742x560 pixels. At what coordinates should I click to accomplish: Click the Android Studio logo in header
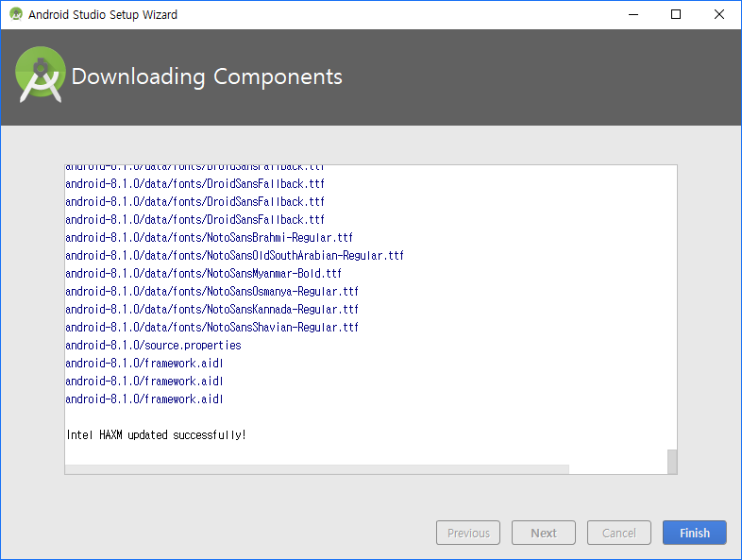coord(41,75)
